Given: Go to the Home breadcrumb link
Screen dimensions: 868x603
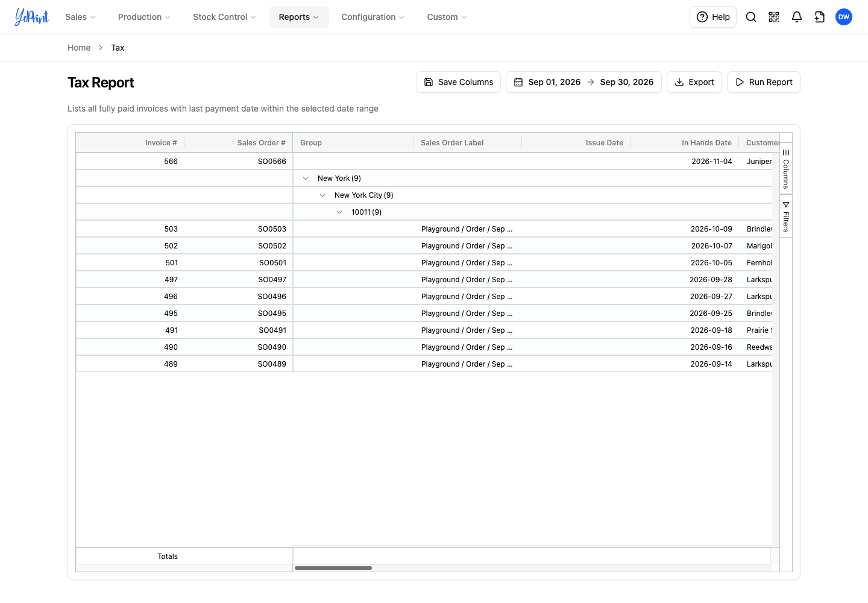Looking at the screenshot, I should [x=79, y=48].
